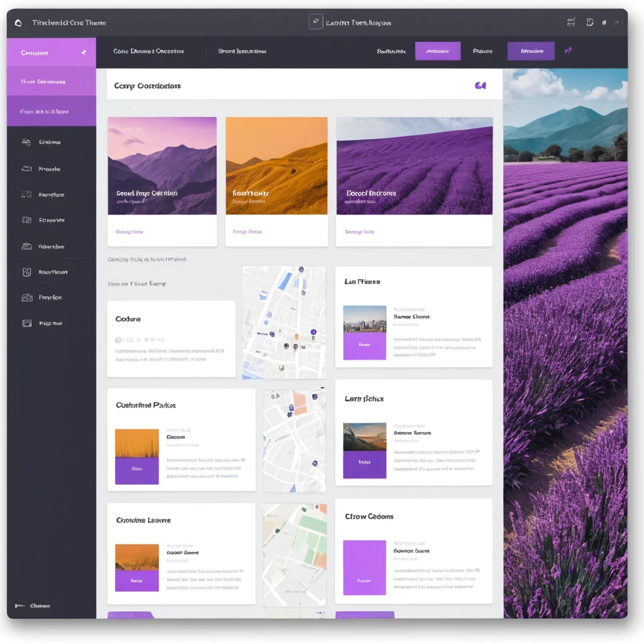Image resolution: width=644 pixels, height=644 pixels.
Task: Click the document icon in the top-right title bar
Action: 590,23
